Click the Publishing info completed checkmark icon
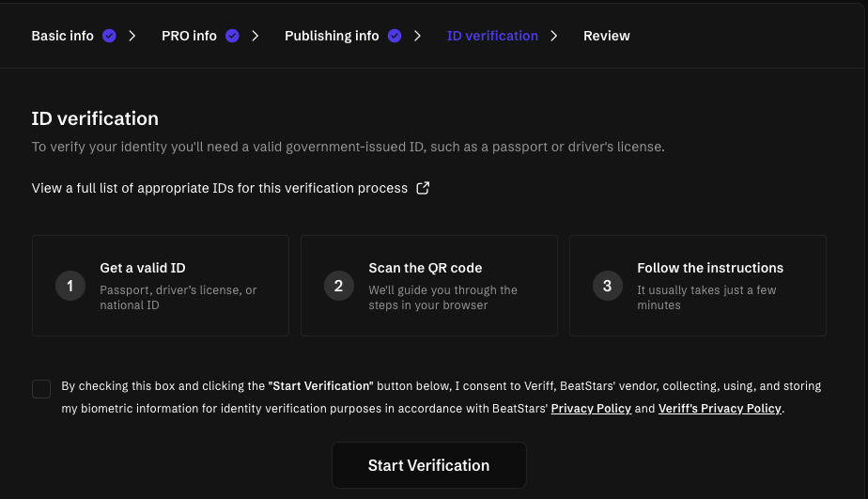 (395, 36)
